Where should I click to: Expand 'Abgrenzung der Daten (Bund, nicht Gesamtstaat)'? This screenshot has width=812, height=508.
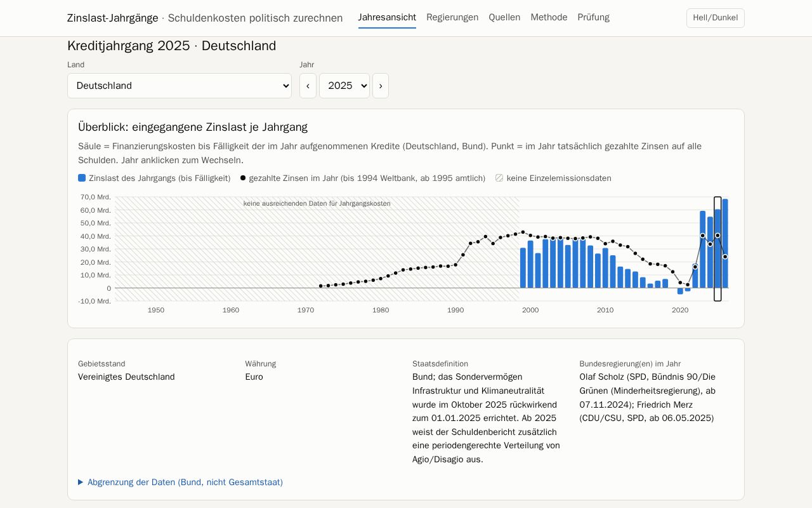tap(181, 483)
